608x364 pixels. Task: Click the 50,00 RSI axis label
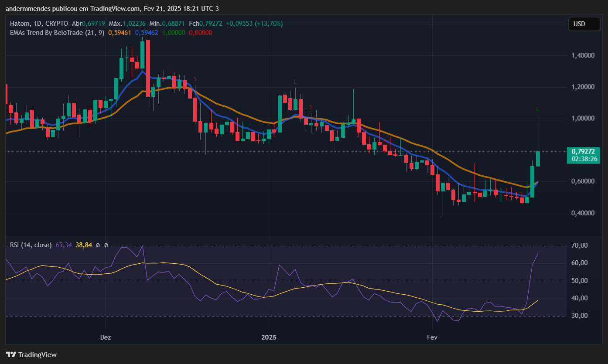(x=579, y=280)
